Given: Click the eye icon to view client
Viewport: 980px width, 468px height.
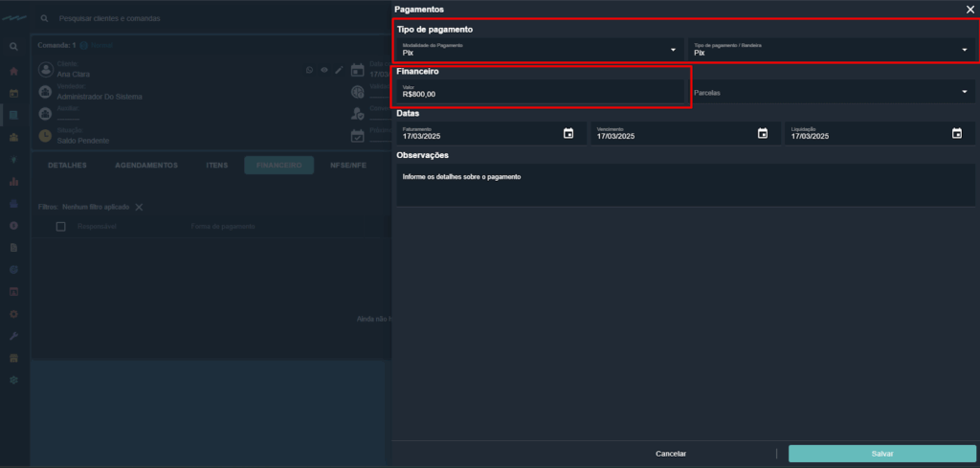Looking at the screenshot, I should [x=324, y=70].
